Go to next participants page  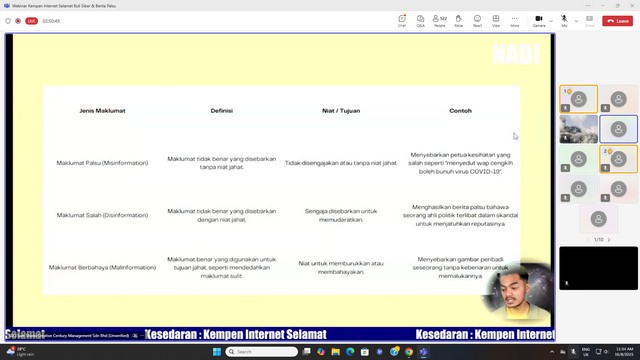609,240
